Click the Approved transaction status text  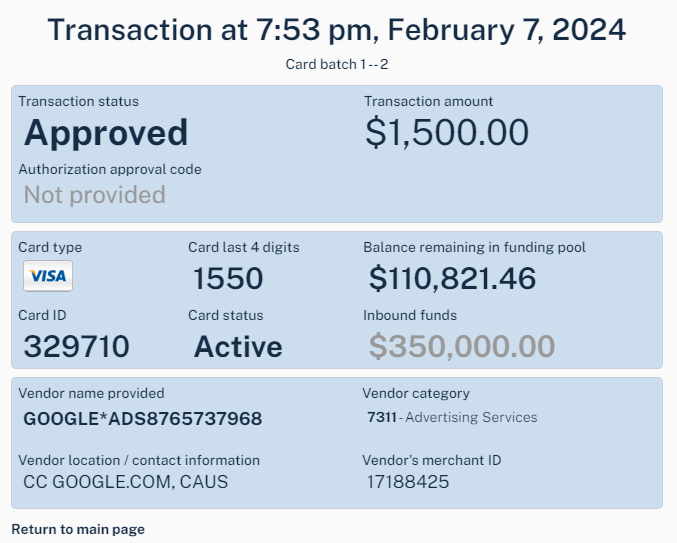point(106,133)
